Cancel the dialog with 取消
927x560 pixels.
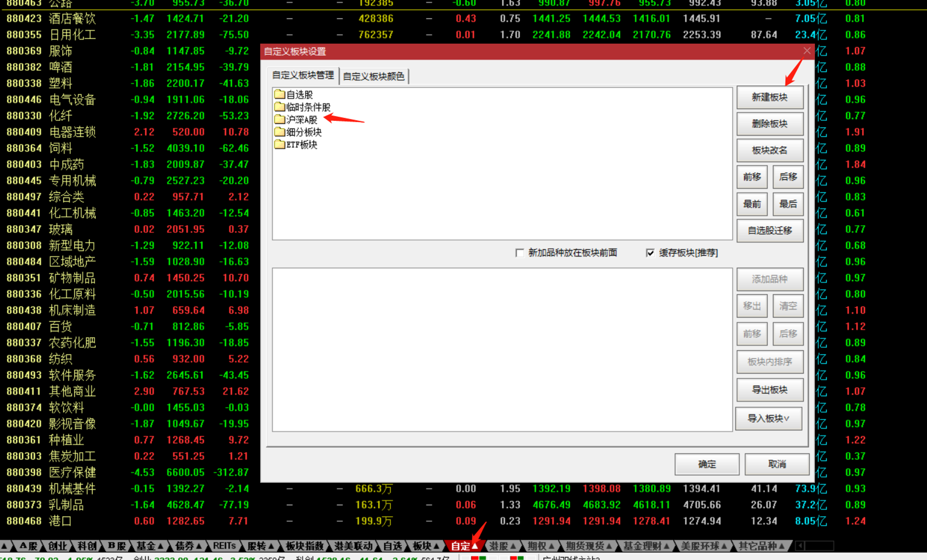pyautogui.click(x=777, y=464)
